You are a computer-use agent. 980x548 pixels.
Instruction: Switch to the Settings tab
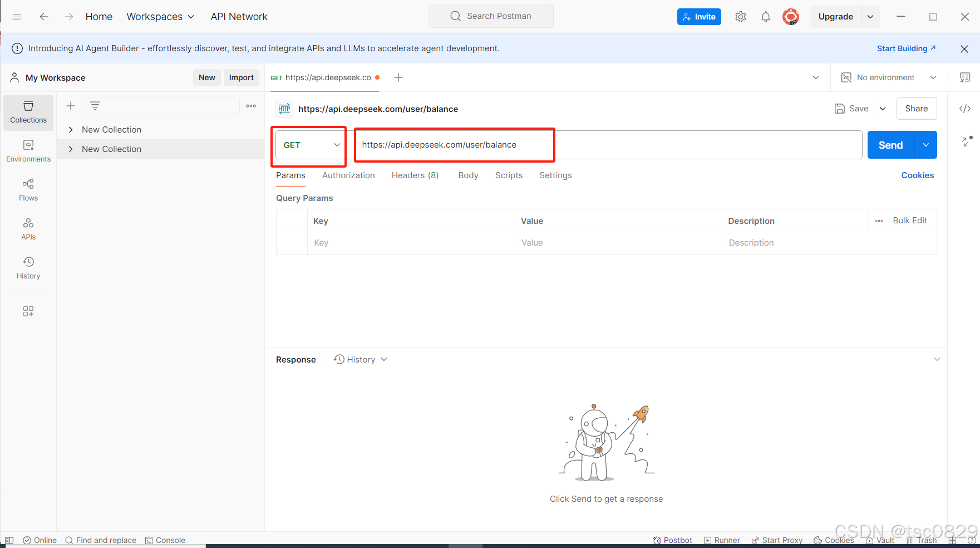click(x=555, y=175)
